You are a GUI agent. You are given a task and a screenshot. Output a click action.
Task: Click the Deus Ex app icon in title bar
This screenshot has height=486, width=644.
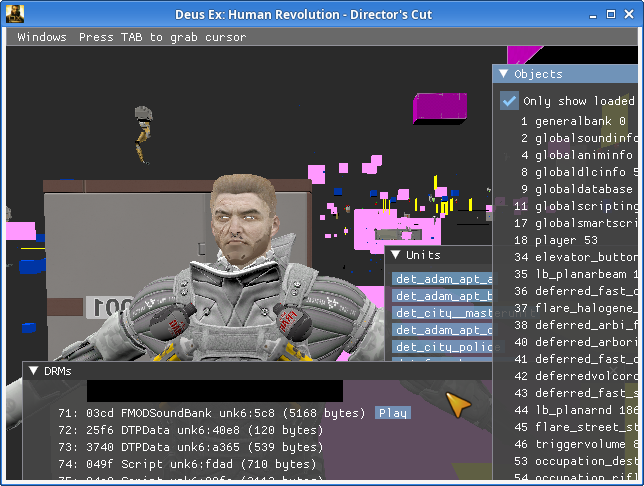13,14
